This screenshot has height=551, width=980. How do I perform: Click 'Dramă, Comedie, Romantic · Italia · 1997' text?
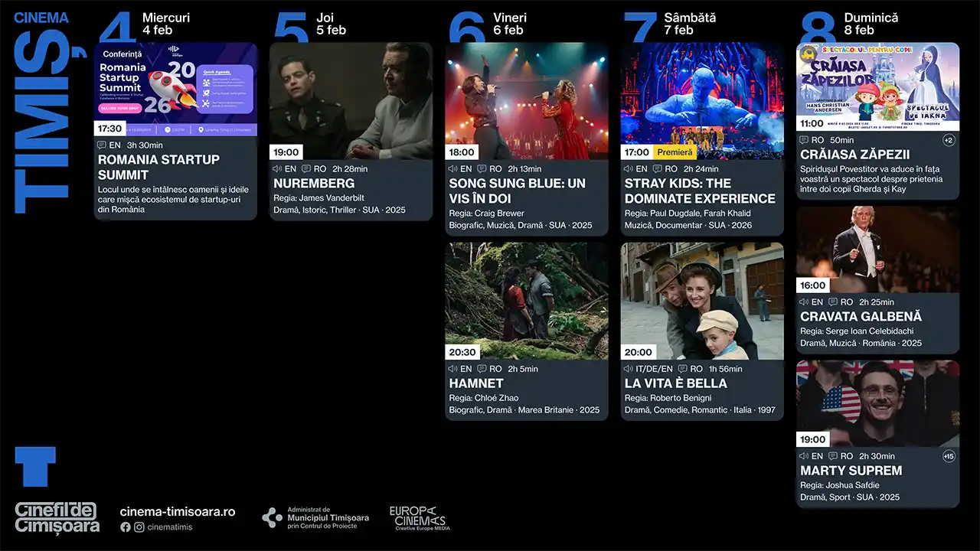700,410
